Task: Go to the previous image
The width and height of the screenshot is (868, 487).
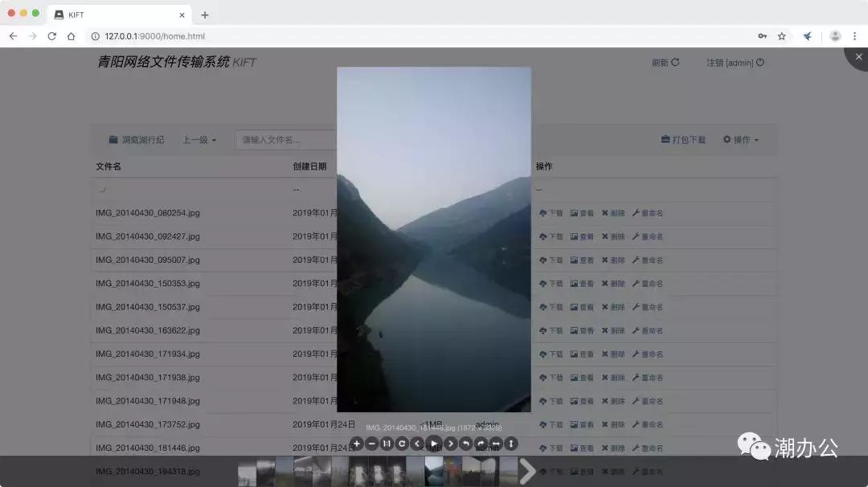Action: click(x=418, y=443)
